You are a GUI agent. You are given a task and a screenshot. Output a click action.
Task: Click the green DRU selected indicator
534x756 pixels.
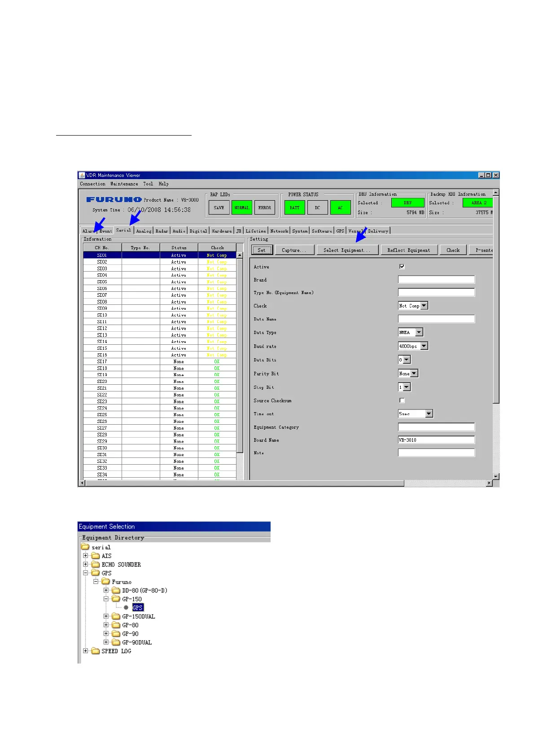pos(408,203)
